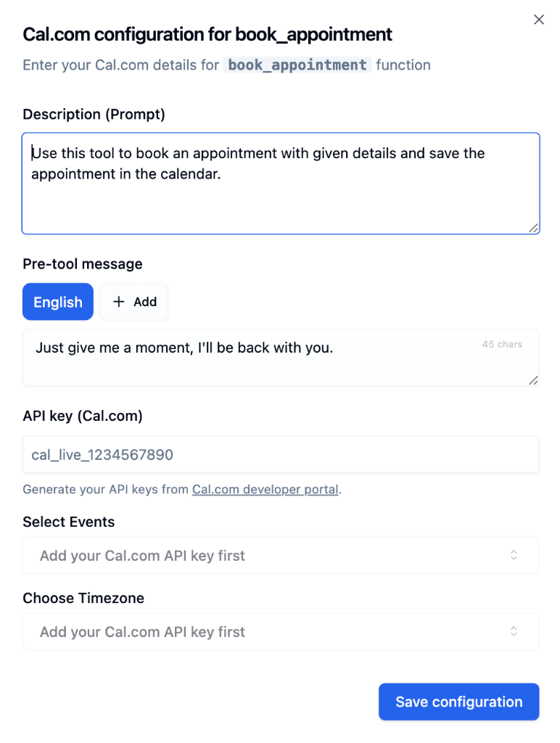Image resolution: width=560 pixels, height=743 pixels.
Task: Open the Choose Timezone dropdown
Action: (280, 631)
